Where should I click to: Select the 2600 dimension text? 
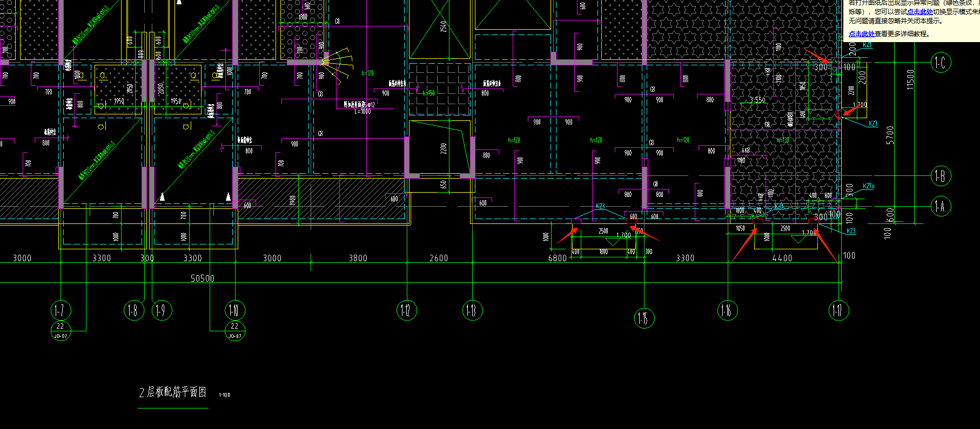439,258
